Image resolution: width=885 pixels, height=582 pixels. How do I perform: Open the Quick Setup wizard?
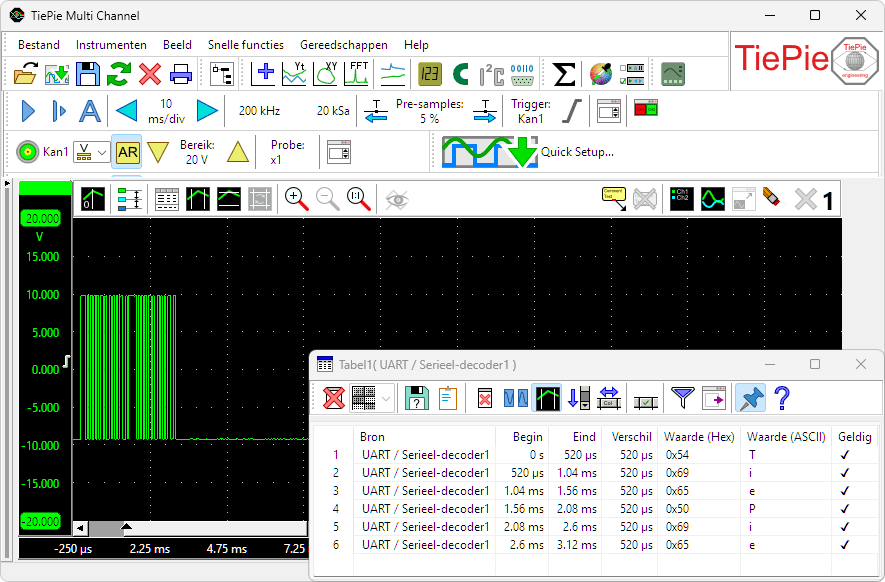[527, 152]
